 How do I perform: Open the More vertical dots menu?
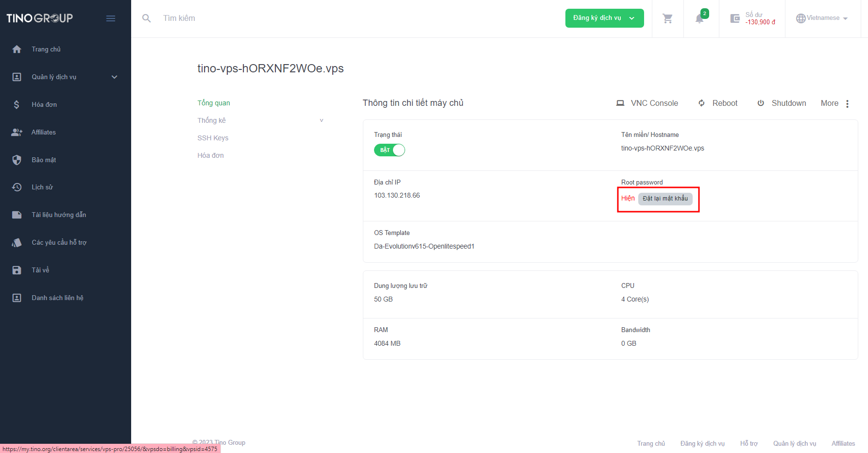847,103
